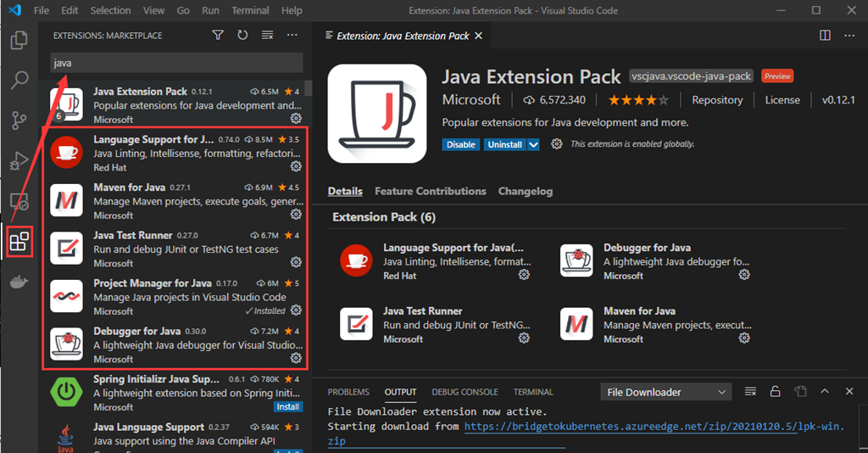Filter extensions using the funnel icon
The image size is (868, 453).
point(218,35)
